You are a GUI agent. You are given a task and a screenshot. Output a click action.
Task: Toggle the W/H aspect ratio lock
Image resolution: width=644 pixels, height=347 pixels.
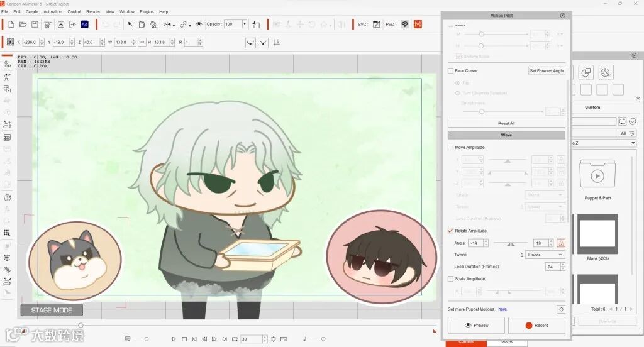142,42
